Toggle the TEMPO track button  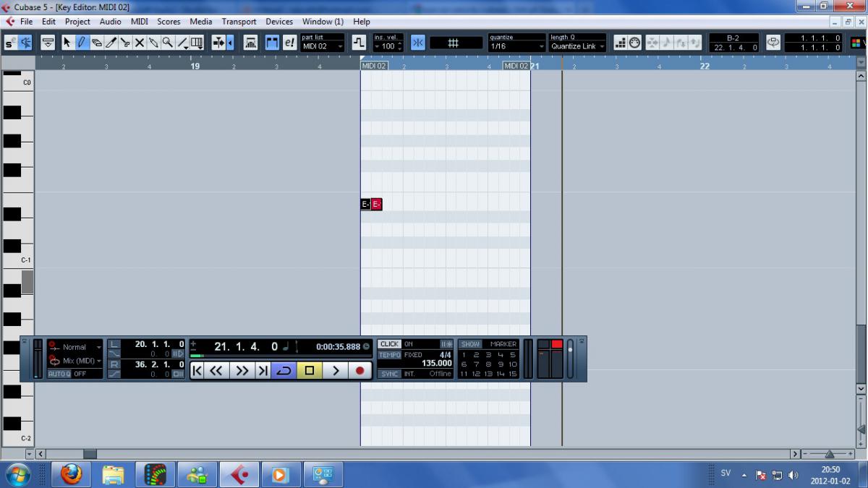click(390, 355)
